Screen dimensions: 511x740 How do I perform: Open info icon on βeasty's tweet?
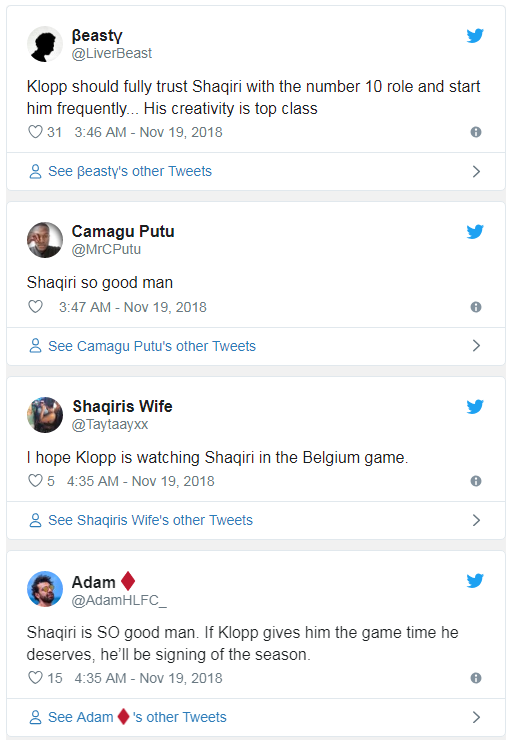pyautogui.click(x=476, y=132)
